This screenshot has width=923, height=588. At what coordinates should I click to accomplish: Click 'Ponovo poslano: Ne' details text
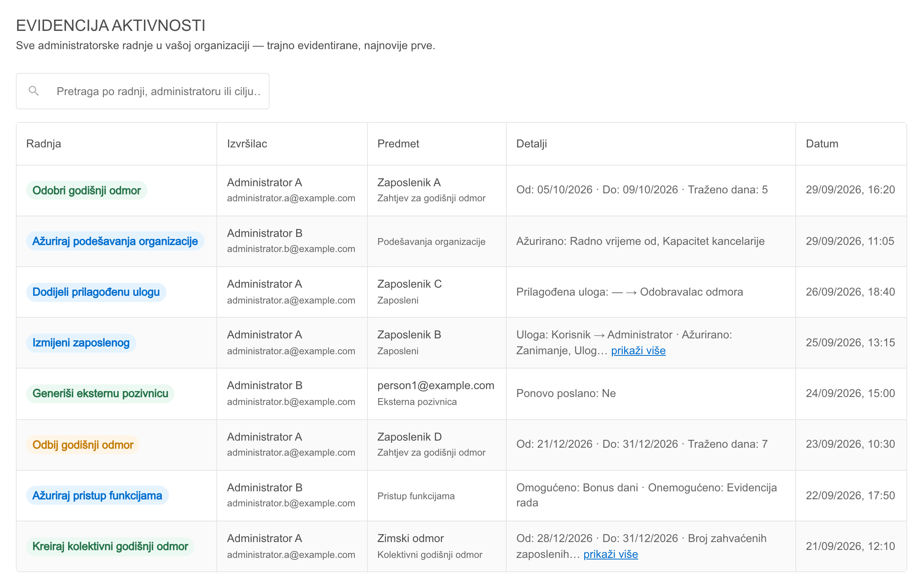pos(566,393)
